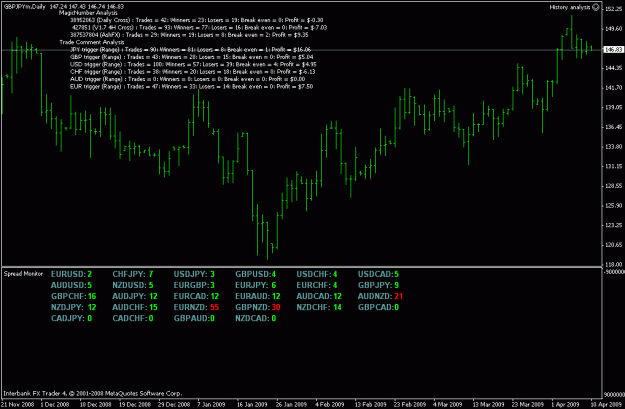Select the JPY trigger (Range) row
625x409 pixels.
point(191,50)
